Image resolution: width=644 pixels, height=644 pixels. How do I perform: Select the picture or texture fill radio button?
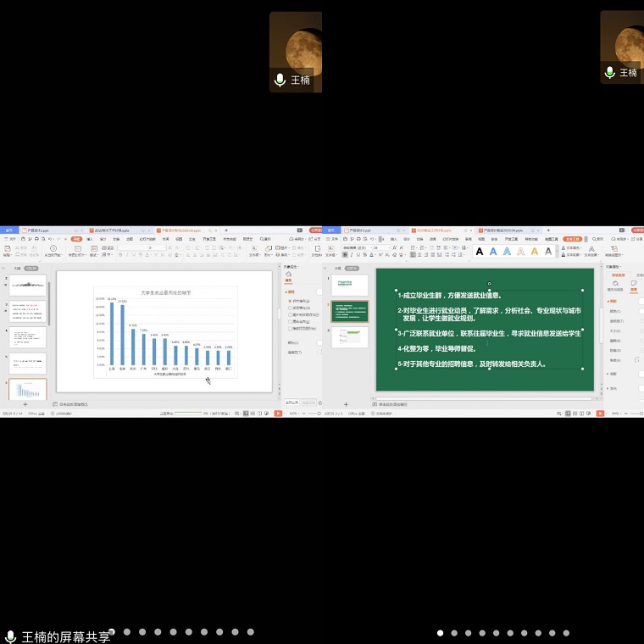[x=290, y=314]
